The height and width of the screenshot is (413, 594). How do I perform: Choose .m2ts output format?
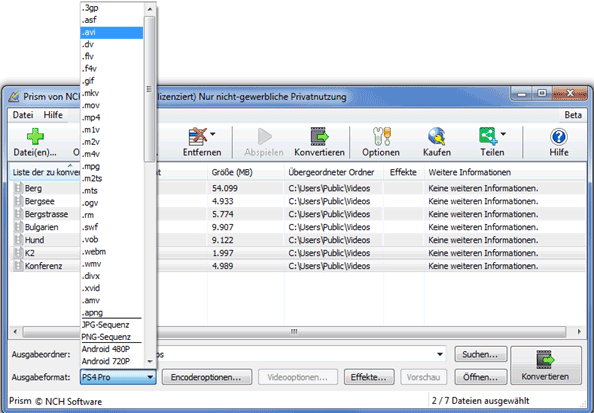112,178
